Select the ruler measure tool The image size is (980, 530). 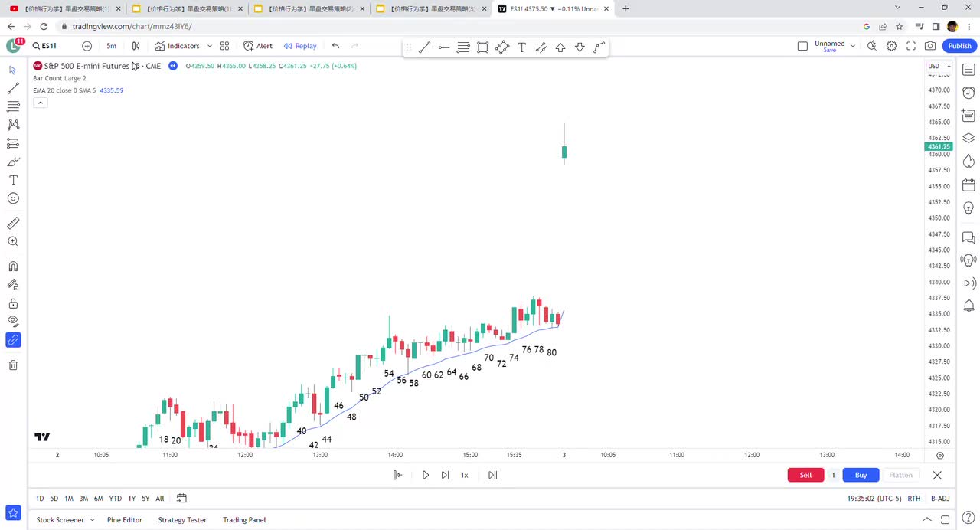[13, 223]
